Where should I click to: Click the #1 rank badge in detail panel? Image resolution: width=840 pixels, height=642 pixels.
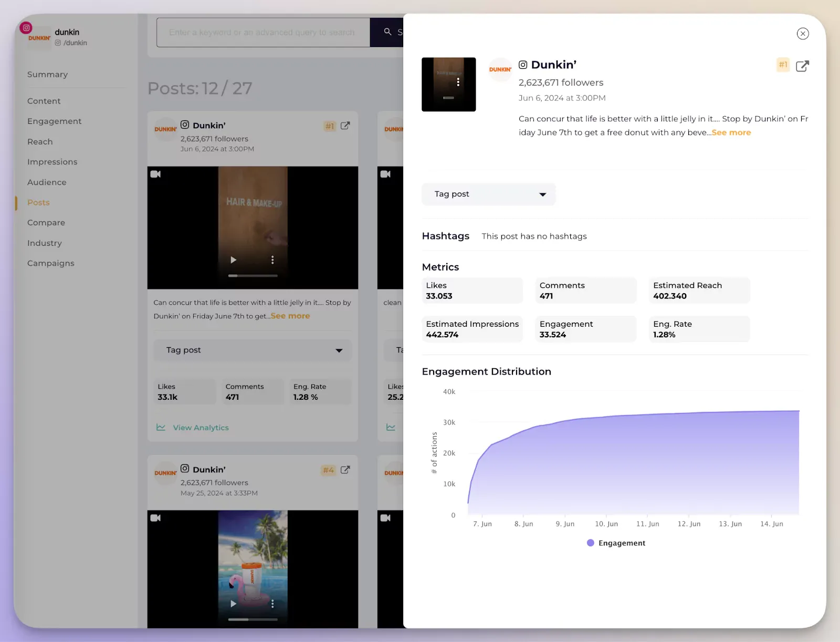click(783, 65)
